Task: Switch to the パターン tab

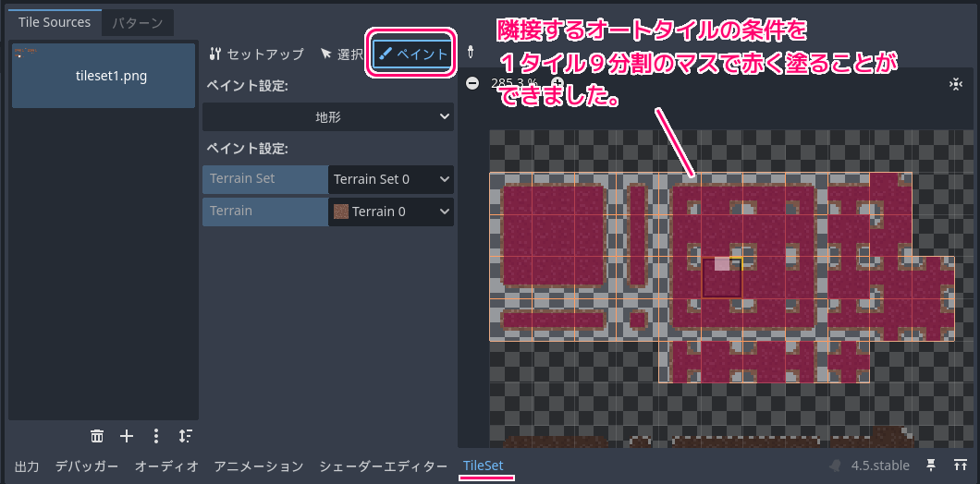Action: point(138,22)
